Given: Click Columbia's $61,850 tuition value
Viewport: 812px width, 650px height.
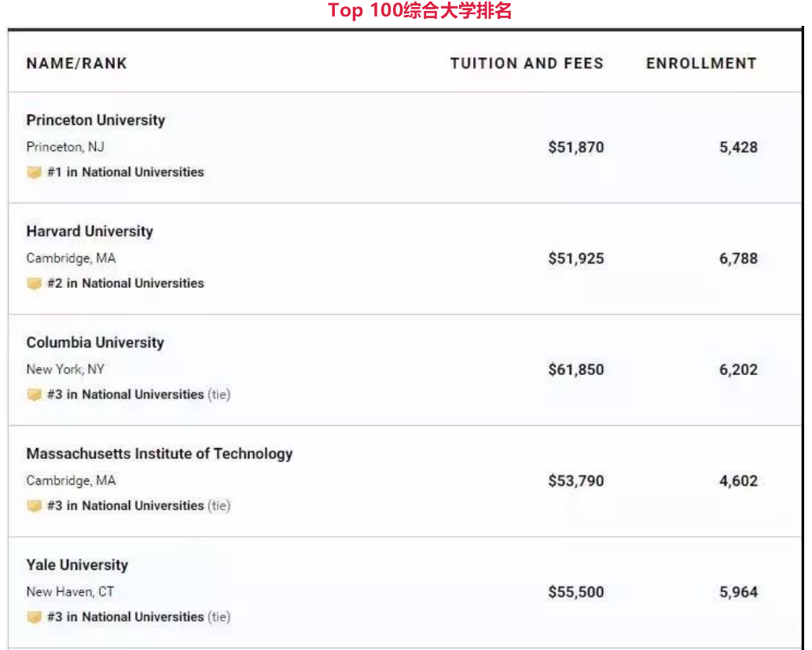Looking at the screenshot, I should click(x=575, y=369).
